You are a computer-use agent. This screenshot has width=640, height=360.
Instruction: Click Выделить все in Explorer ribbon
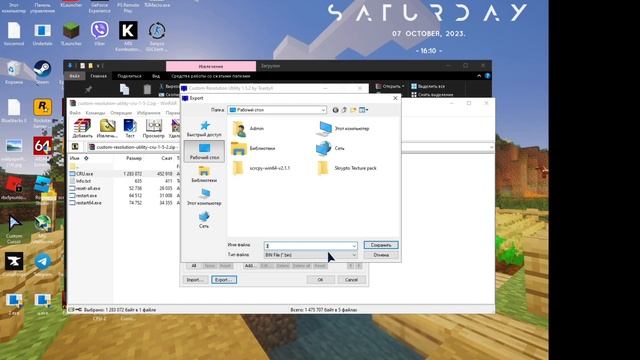click(x=427, y=86)
